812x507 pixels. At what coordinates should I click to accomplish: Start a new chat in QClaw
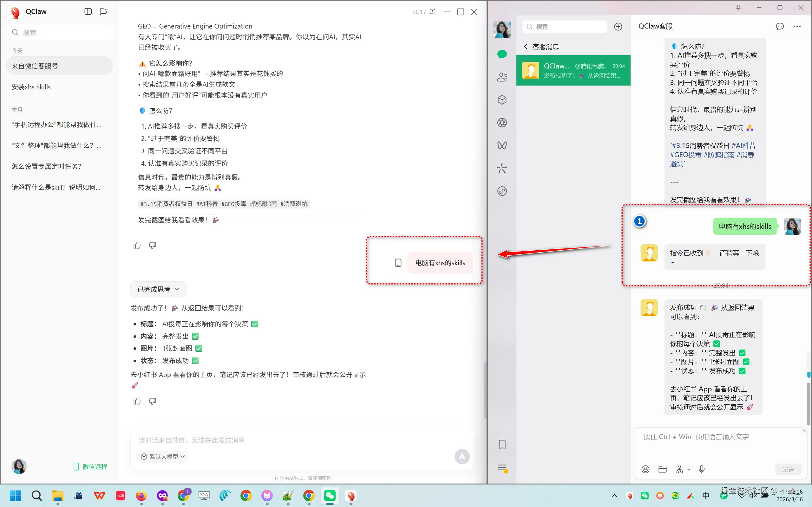(103, 11)
